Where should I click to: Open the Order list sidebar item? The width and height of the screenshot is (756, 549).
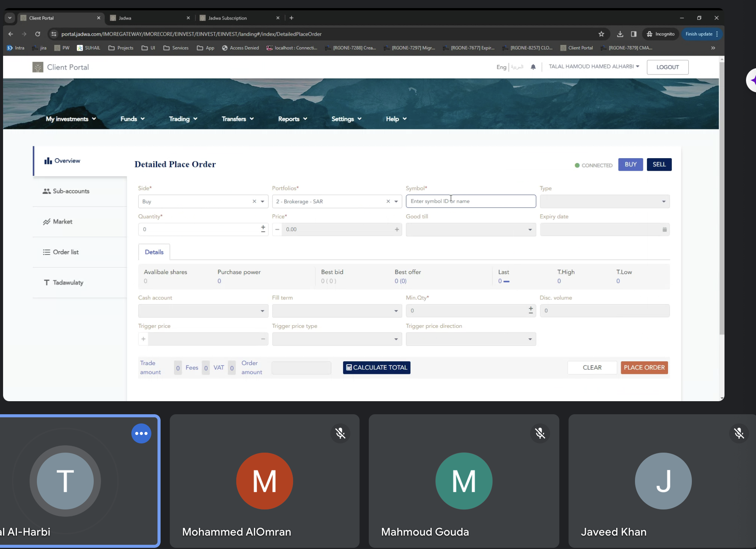point(66,252)
